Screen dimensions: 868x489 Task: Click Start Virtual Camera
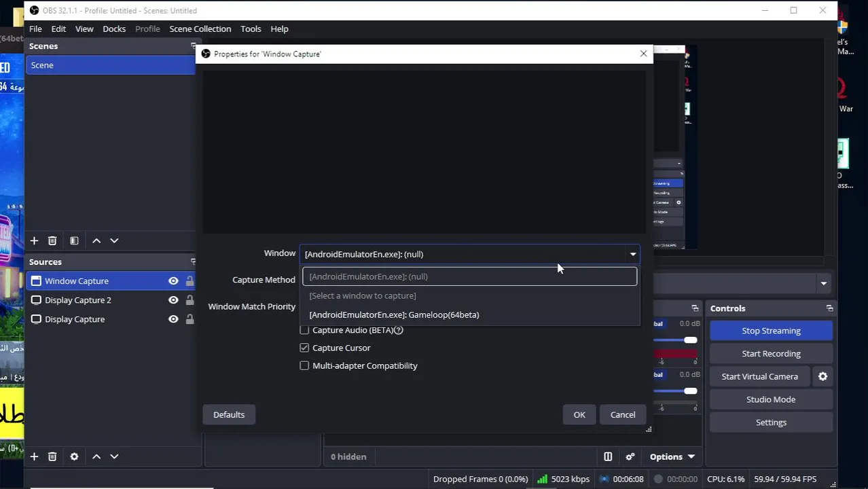click(x=759, y=376)
